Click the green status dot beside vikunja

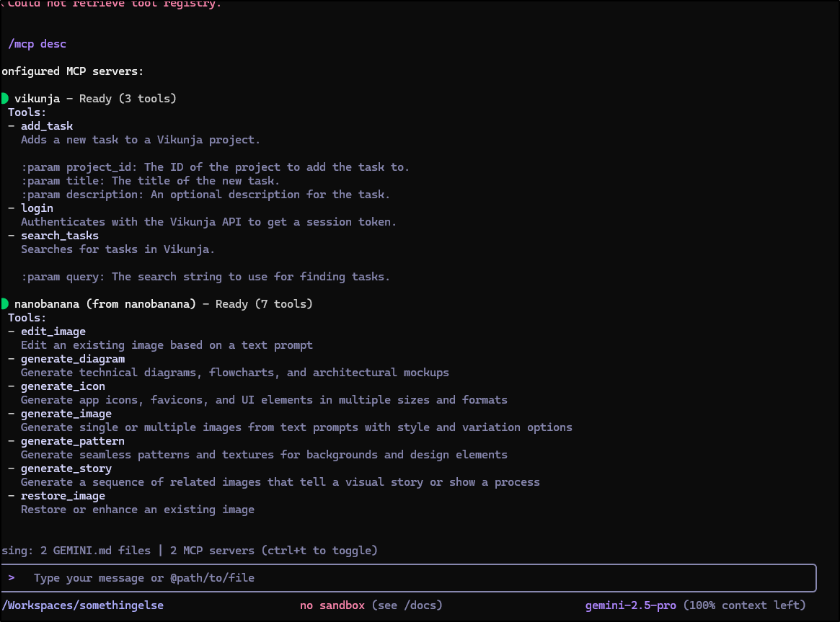click(4, 99)
